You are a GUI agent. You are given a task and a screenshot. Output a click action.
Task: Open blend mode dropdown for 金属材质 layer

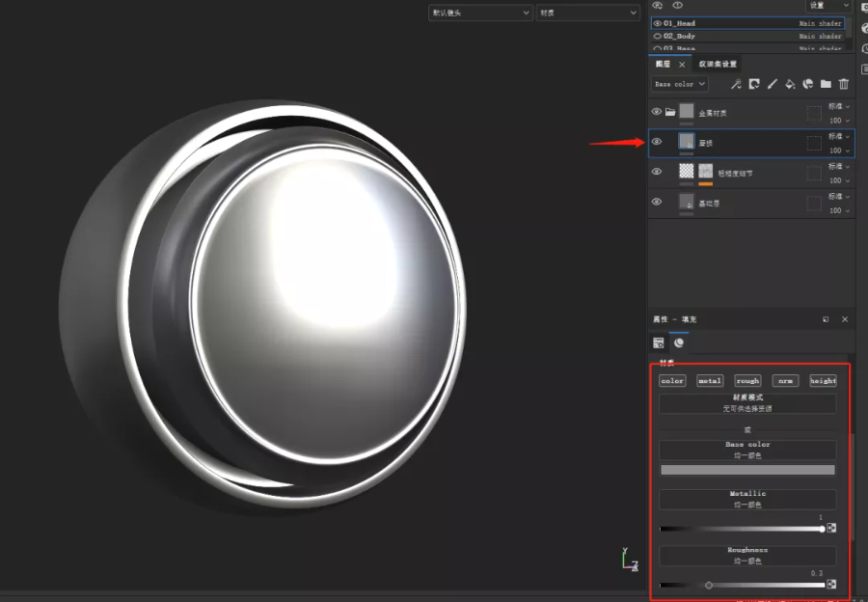(839, 106)
